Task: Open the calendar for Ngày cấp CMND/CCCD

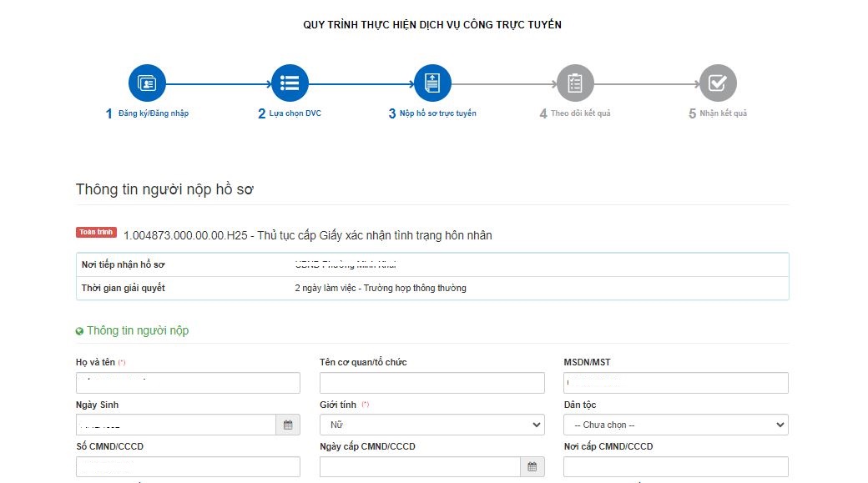Action: tap(532, 466)
